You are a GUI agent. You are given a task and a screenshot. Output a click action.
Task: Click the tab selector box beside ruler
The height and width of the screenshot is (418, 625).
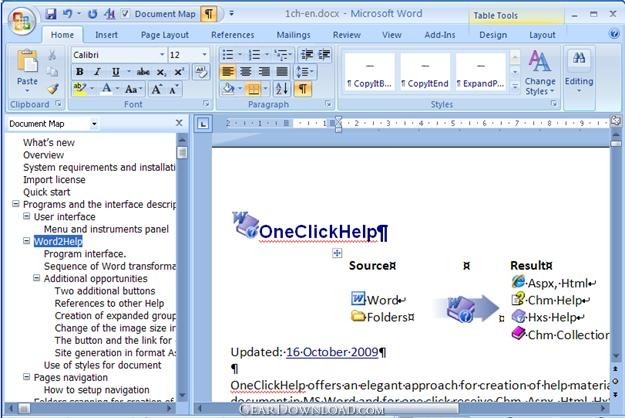point(203,124)
